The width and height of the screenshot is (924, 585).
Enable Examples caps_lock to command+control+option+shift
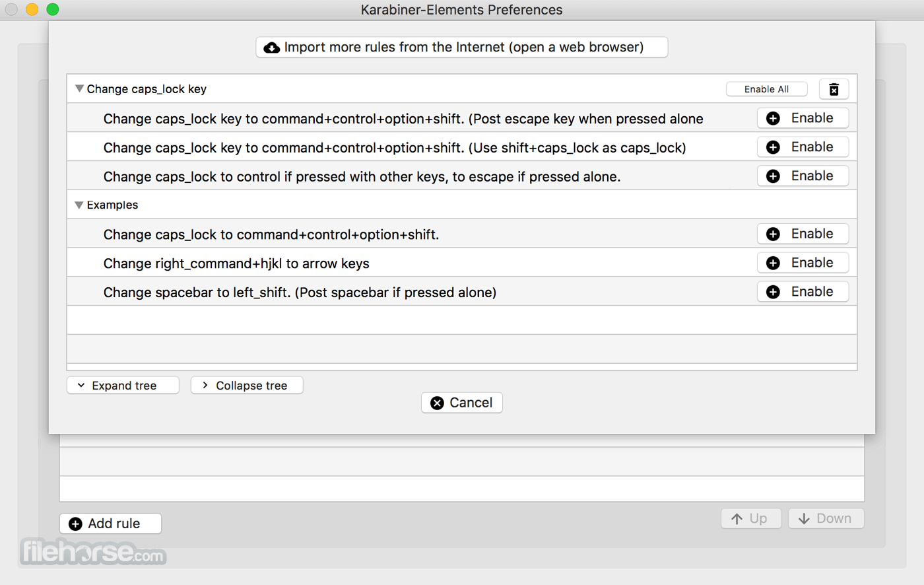803,234
